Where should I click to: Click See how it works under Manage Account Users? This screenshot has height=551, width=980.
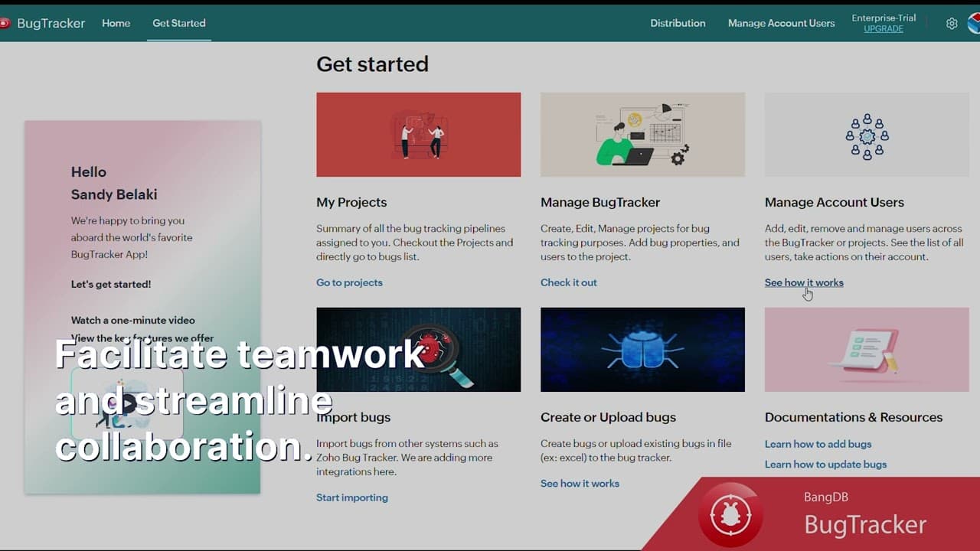click(x=804, y=282)
